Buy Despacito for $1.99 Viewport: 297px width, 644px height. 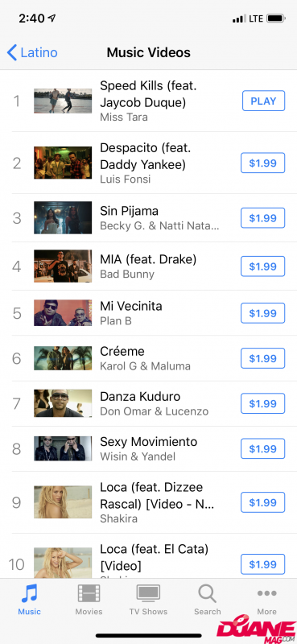click(263, 163)
